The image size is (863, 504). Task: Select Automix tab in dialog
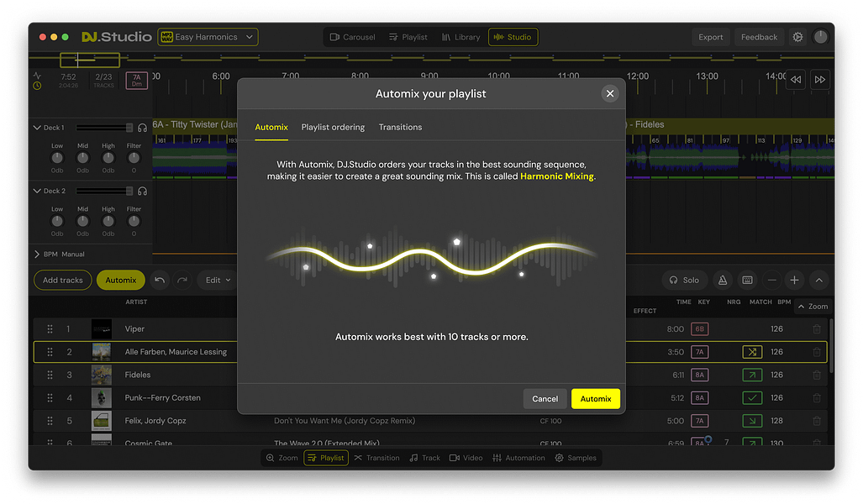pyautogui.click(x=271, y=127)
